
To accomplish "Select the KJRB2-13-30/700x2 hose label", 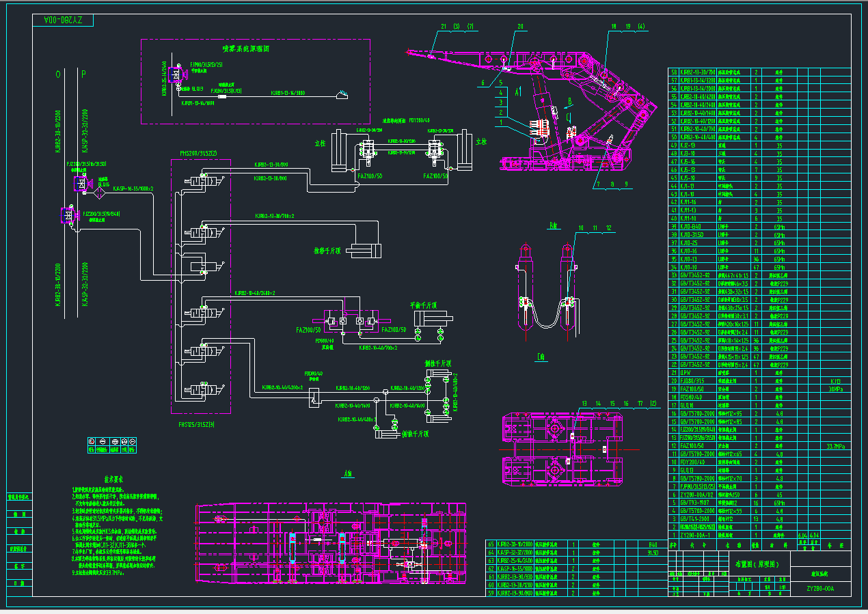I will [x=275, y=216].
